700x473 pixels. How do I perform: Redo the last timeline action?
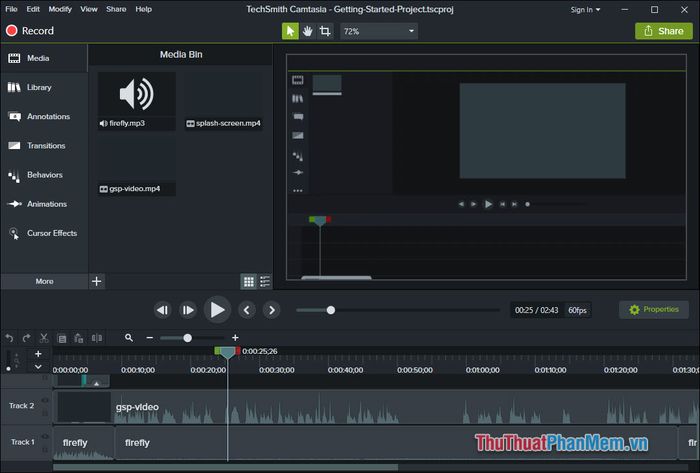point(26,338)
